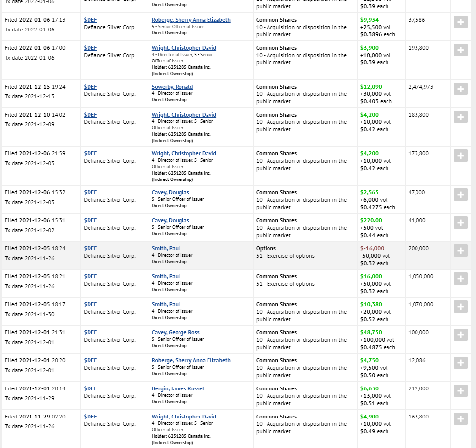Open Roberge's profile in the $9,934 row
The width and height of the screenshot is (476, 448).
(x=191, y=20)
